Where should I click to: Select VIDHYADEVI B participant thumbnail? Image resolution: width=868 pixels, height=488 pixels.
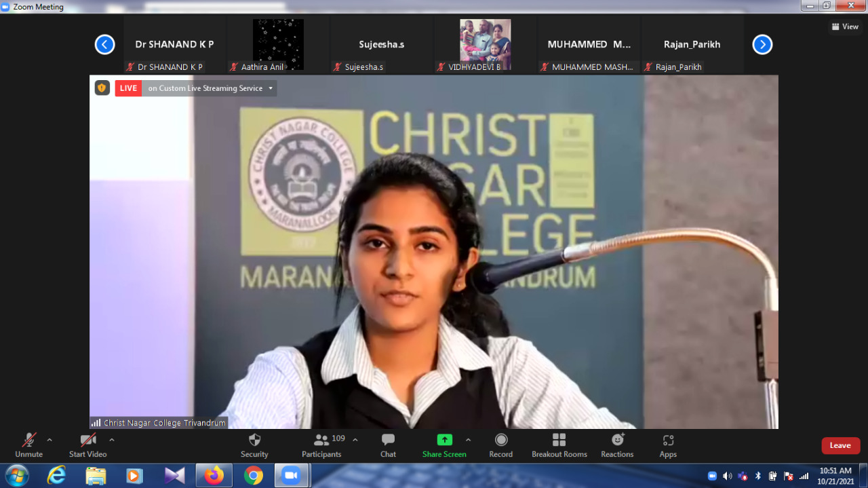tap(485, 45)
